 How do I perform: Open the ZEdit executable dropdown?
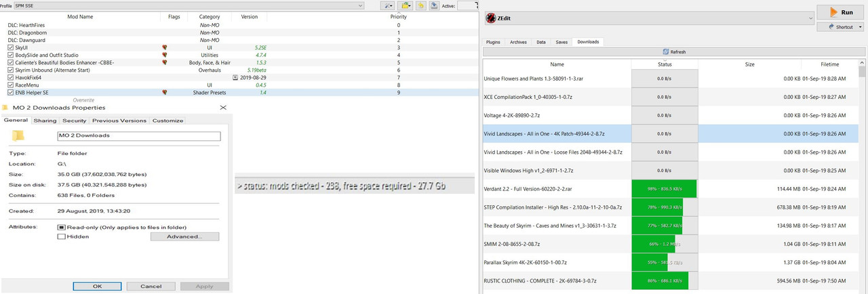(x=648, y=18)
